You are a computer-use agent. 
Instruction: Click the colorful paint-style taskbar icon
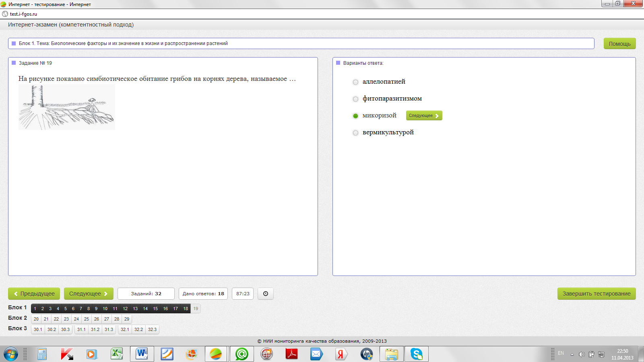(192, 354)
